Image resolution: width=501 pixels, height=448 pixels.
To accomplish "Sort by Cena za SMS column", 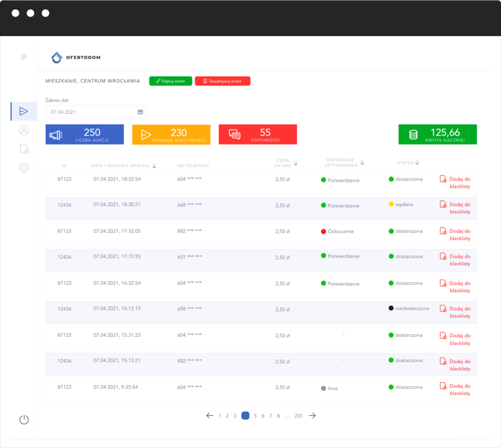I will [296, 163].
